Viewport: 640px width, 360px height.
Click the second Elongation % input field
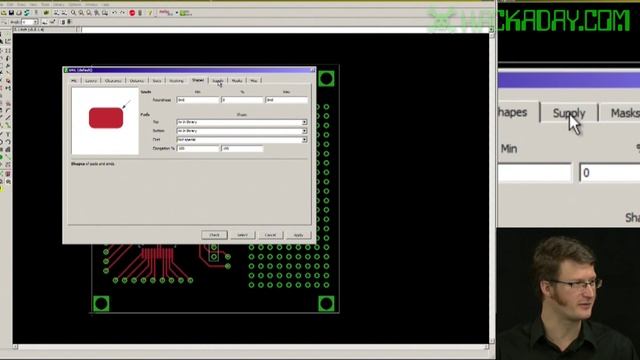(x=242, y=149)
